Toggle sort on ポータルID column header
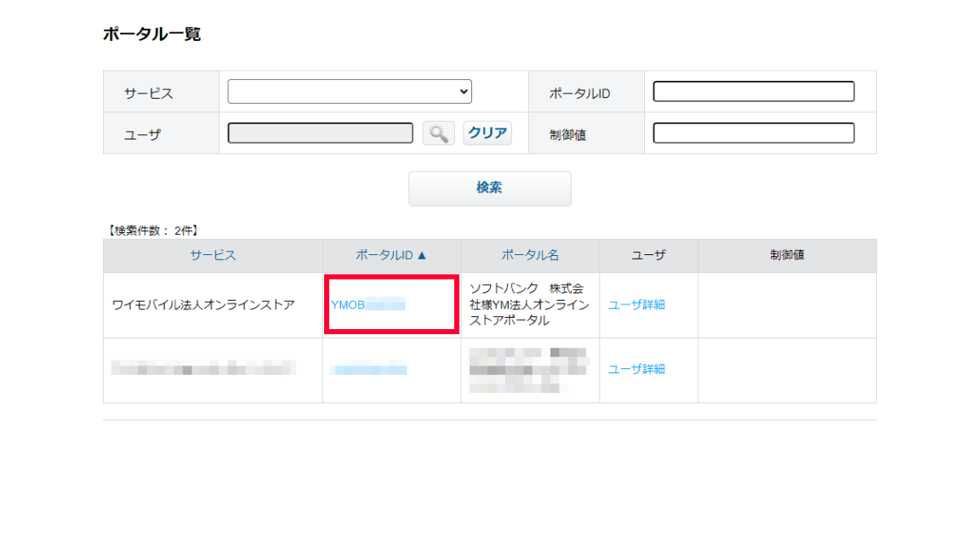Image resolution: width=980 pixels, height=551 pixels. [390, 255]
